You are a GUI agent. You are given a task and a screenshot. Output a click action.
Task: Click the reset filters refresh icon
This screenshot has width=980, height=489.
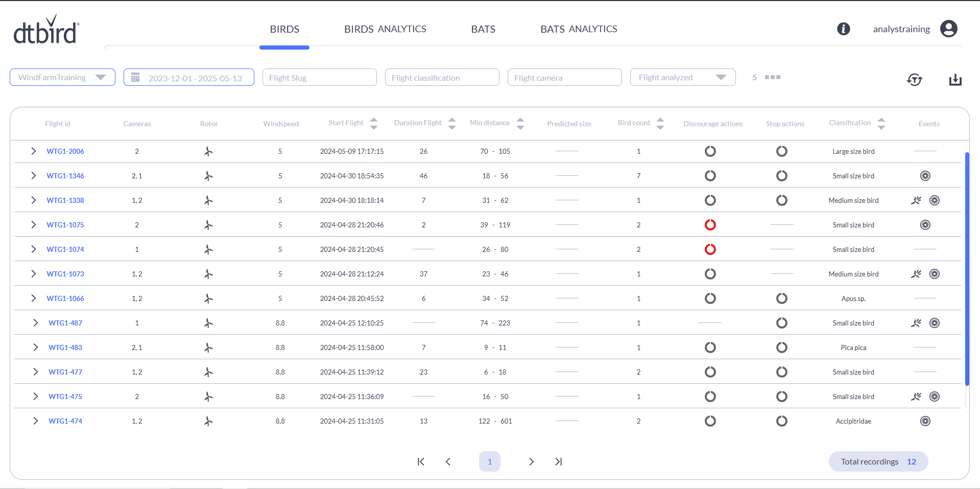[914, 80]
